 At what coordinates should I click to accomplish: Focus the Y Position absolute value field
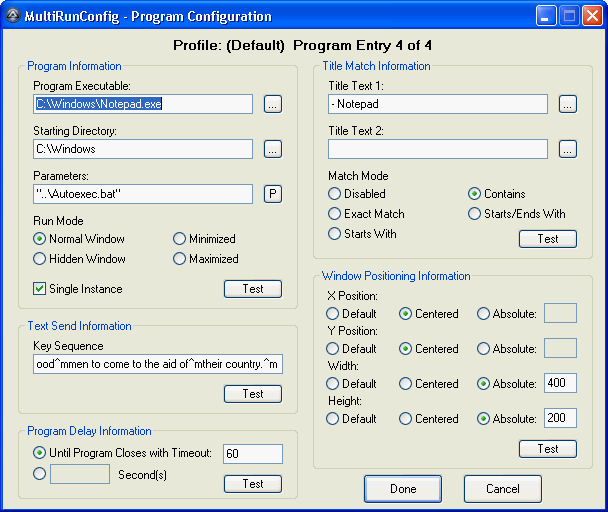560,348
